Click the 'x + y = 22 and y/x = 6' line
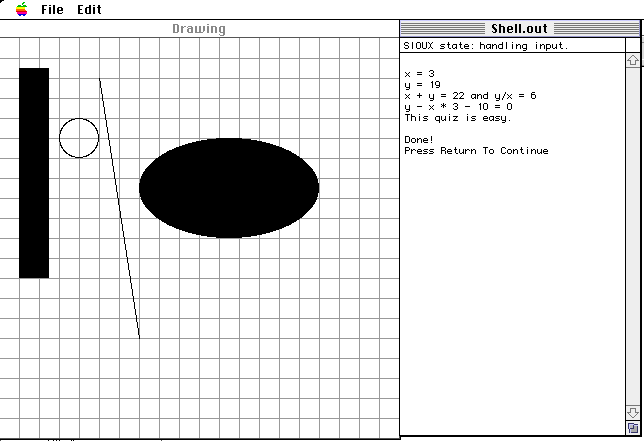The image size is (644, 441). click(470, 96)
